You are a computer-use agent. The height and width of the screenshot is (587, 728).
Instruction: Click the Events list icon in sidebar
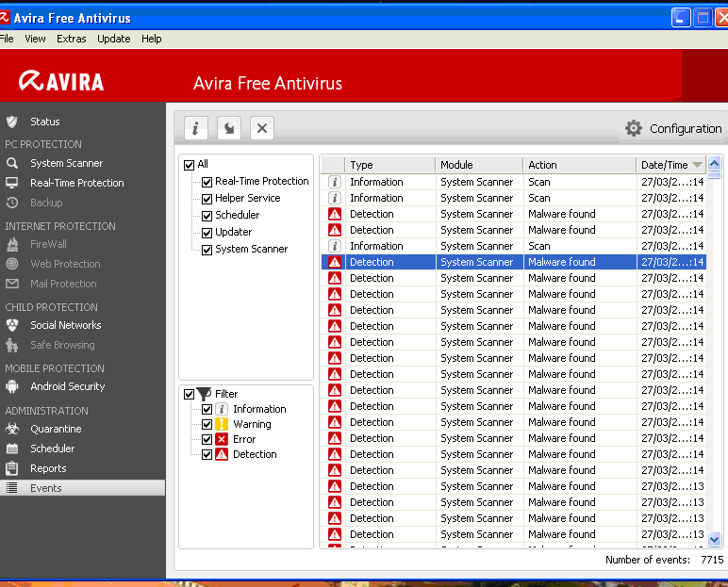12,488
